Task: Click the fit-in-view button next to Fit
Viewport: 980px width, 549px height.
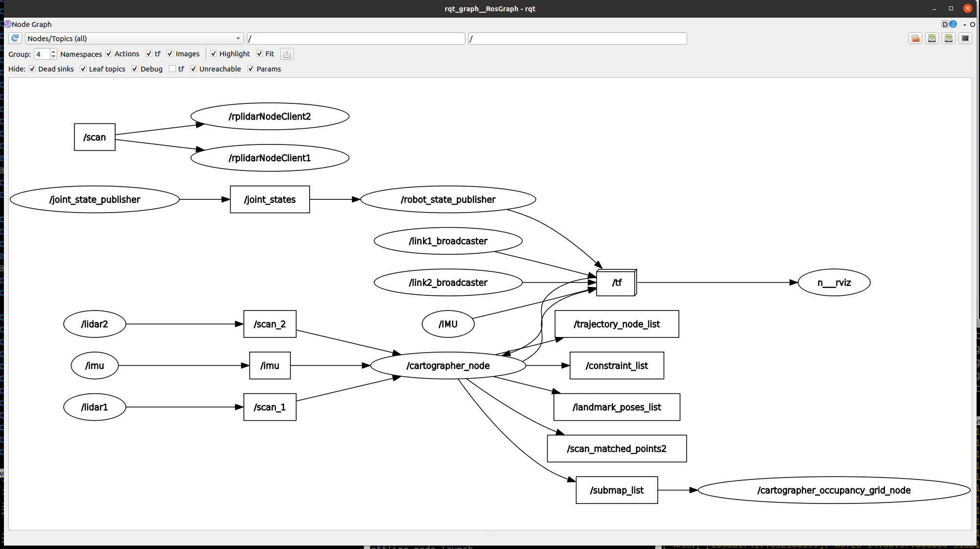Action: coord(287,54)
